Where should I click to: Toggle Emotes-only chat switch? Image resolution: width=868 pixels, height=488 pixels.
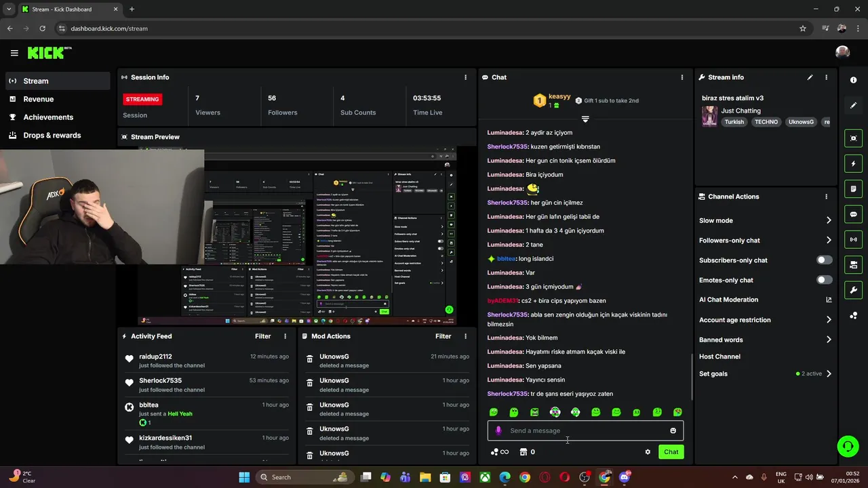point(825,280)
